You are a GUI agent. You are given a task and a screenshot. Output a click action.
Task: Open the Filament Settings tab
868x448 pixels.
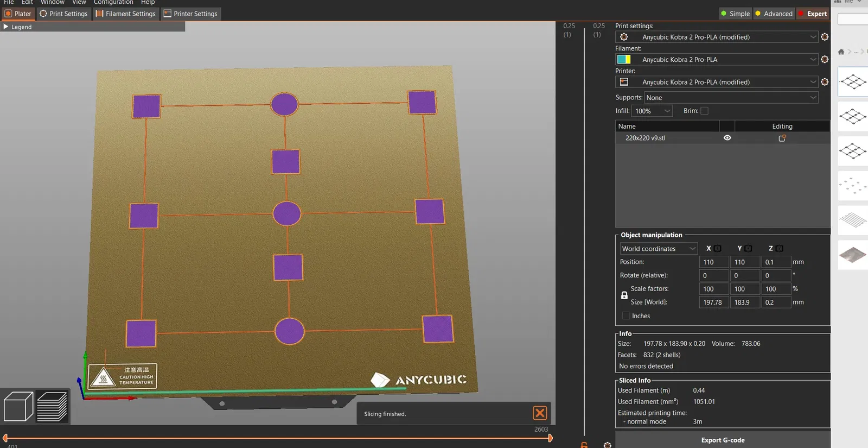pyautogui.click(x=125, y=14)
